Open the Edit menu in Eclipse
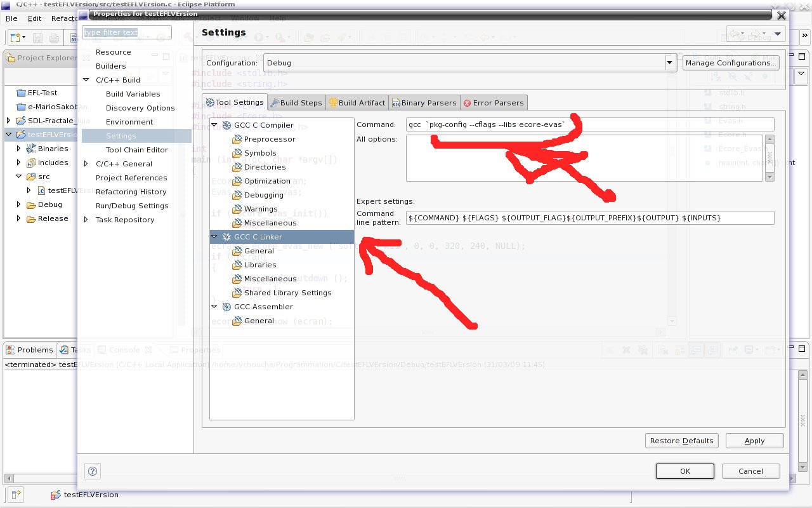 click(34, 18)
